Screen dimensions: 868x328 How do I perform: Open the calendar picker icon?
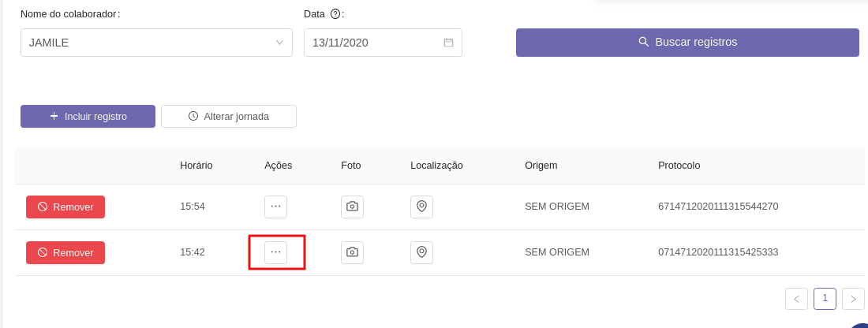[448, 43]
